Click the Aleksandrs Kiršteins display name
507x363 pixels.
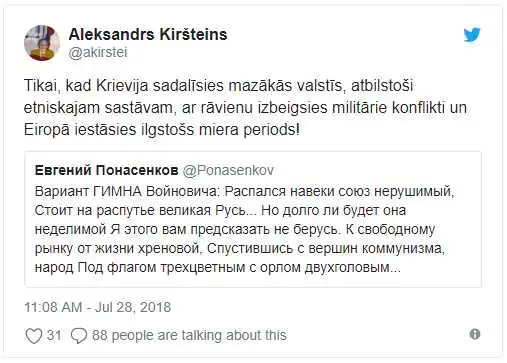point(148,34)
